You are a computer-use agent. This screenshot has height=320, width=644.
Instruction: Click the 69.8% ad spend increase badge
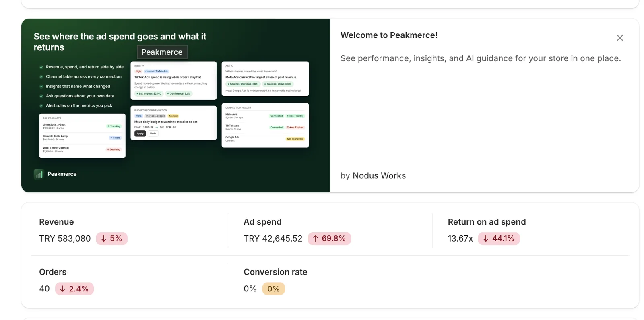pos(329,239)
